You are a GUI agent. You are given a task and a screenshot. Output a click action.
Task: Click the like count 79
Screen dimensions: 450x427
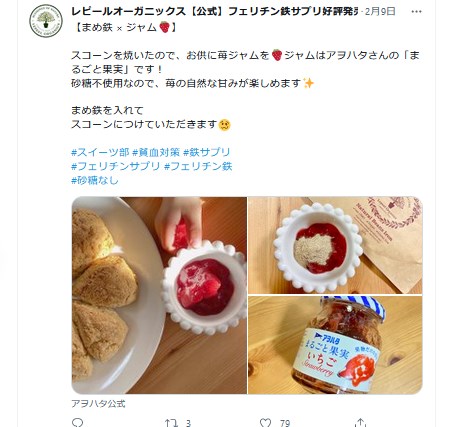285,423
